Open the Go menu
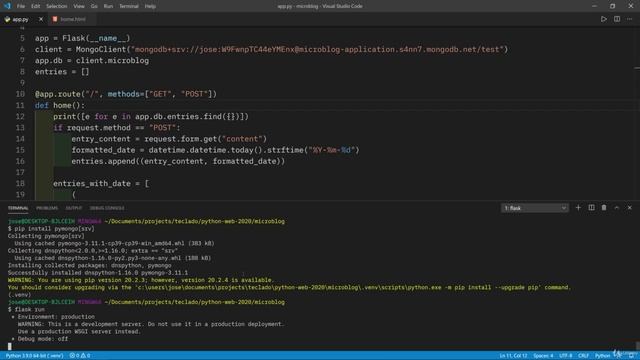The image size is (640, 360). pyautogui.click(x=94, y=6)
